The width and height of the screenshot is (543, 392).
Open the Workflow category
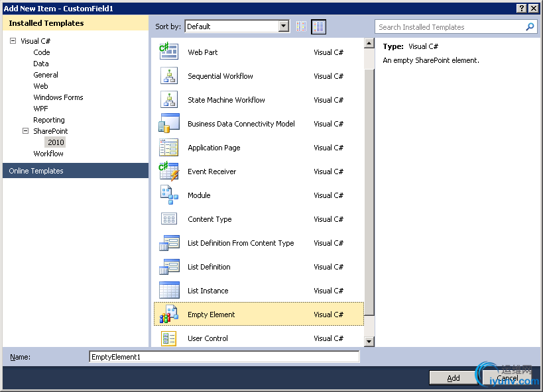(48, 154)
